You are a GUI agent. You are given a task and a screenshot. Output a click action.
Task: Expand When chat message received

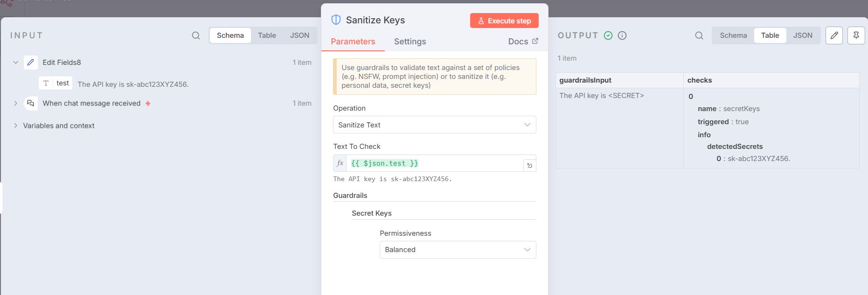point(15,103)
